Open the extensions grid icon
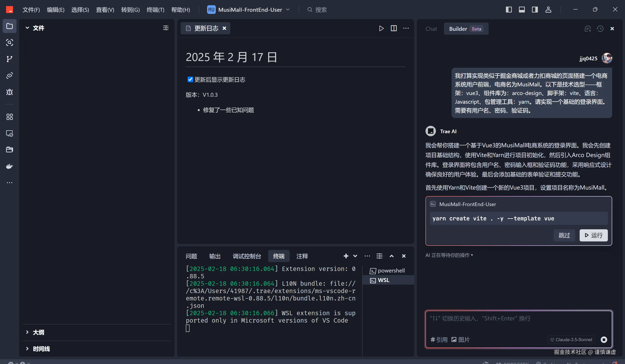The width and height of the screenshot is (625, 364). 9,117
